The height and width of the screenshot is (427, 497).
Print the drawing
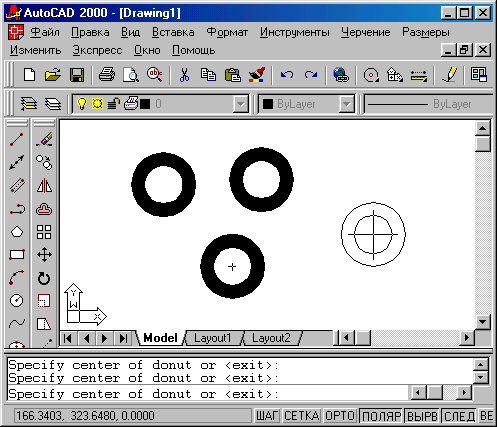pyautogui.click(x=107, y=75)
